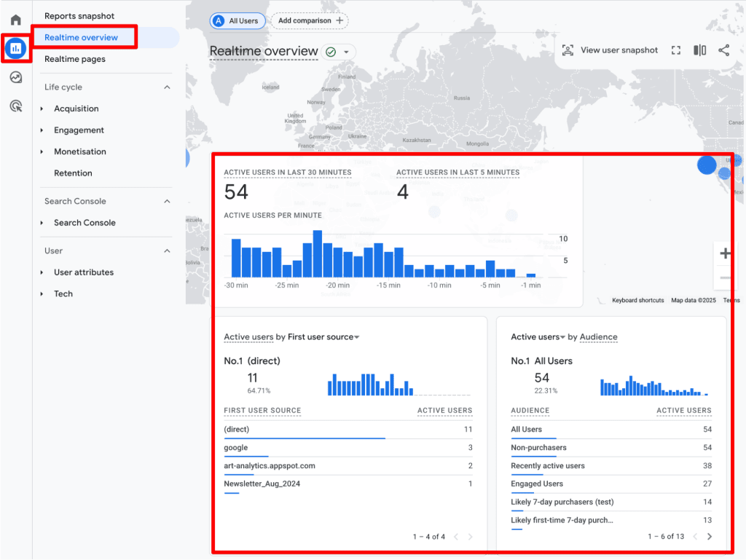Open the Retention report

(73, 173)
